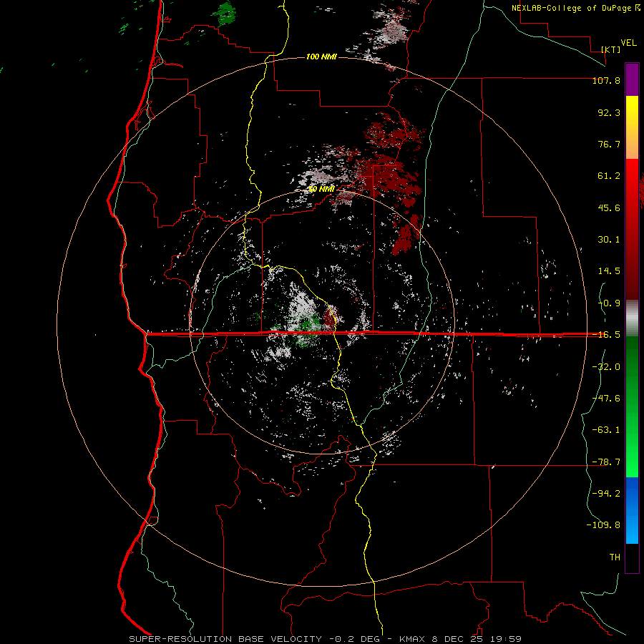Click the 107.8 legend value

[x=606, y=80]
